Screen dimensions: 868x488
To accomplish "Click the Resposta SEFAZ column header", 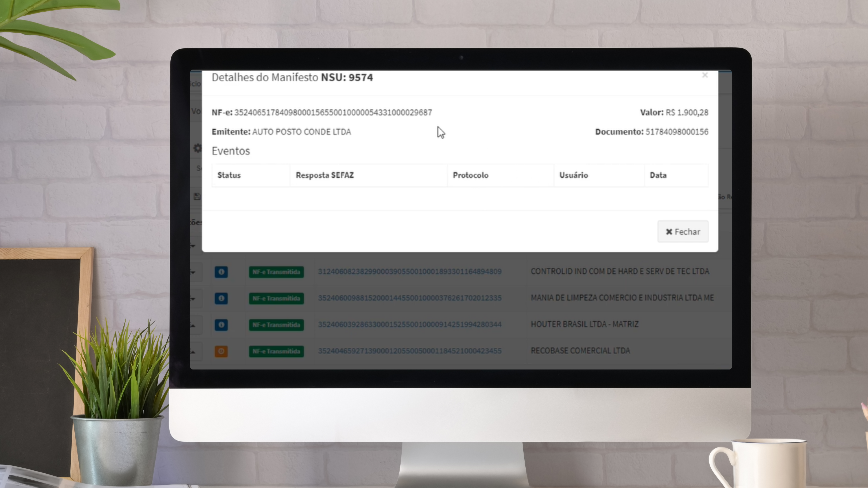I will (x=324, y=175).
